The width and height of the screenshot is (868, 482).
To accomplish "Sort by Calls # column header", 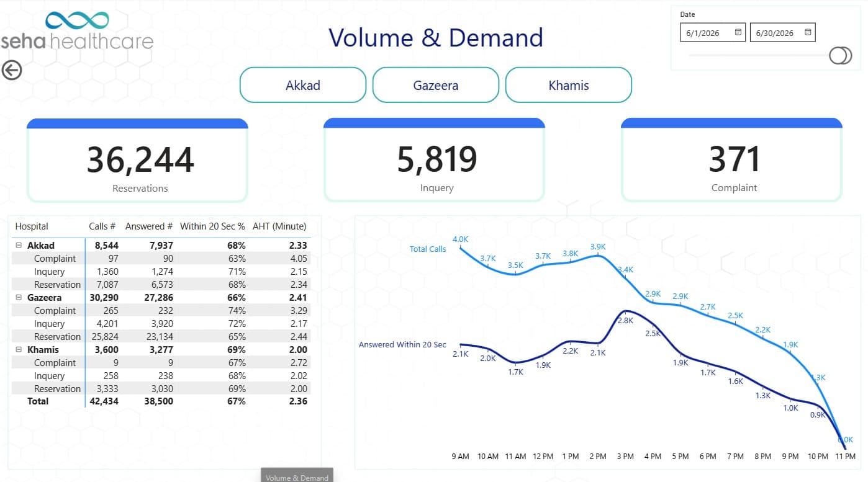I will click(x=102, y=226).
